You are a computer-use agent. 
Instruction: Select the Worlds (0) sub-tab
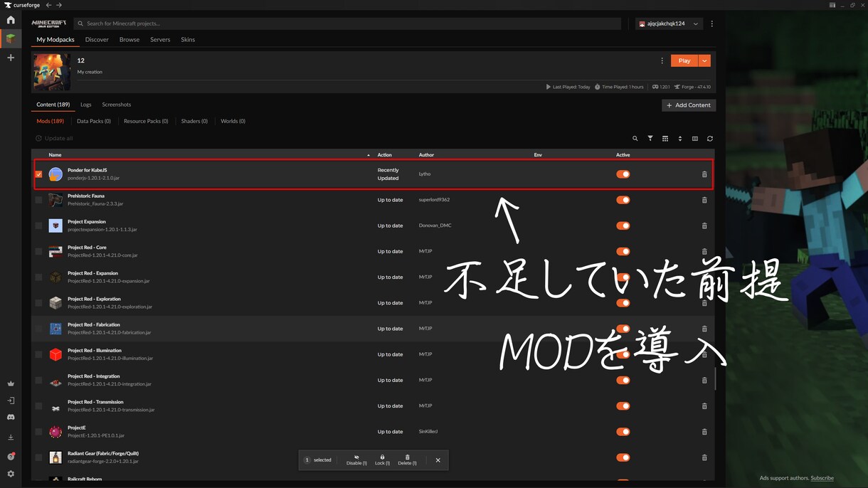click(x=233, y=121)
